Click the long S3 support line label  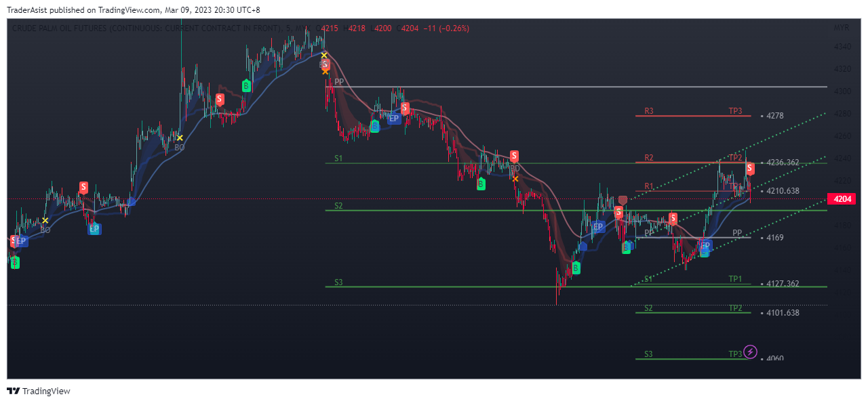coord(339,282)
